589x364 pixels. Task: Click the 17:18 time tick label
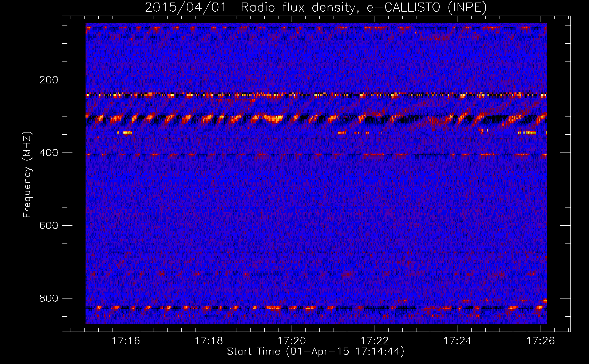(x=209, y=341)
